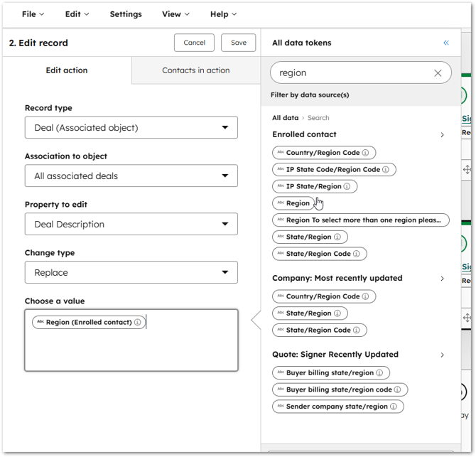Switch to the Edit action tab
The height and width of the screenshot is (457, 476).
coord(67,70)
